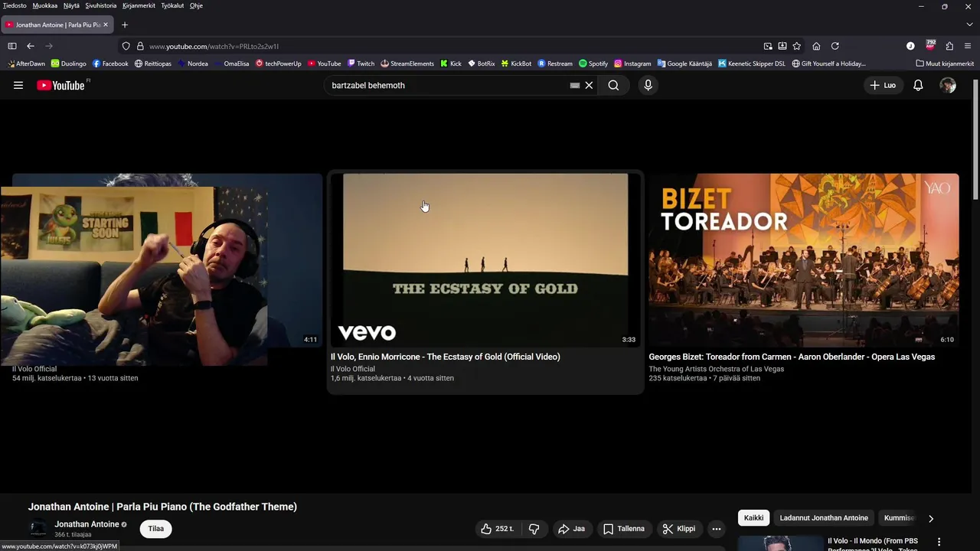Open Georges Bizet Toreador video title
980x551 pixels.
[x=792, y=357]
